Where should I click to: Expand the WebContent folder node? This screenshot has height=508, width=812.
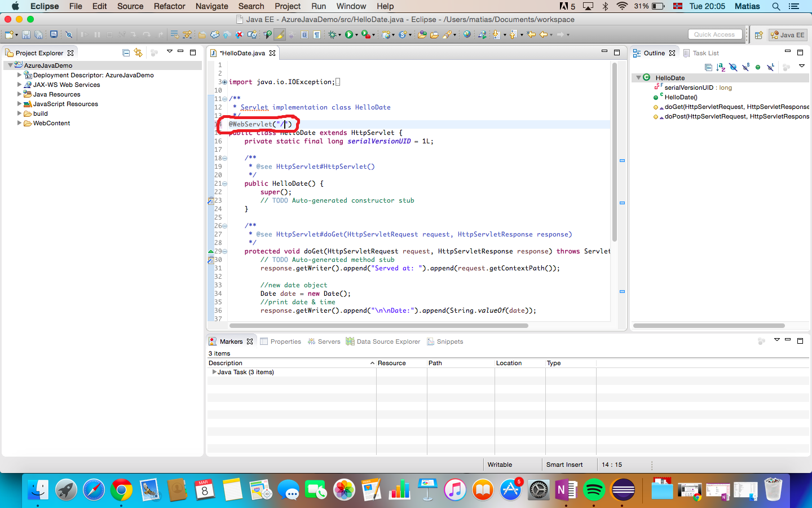[19, 122]
